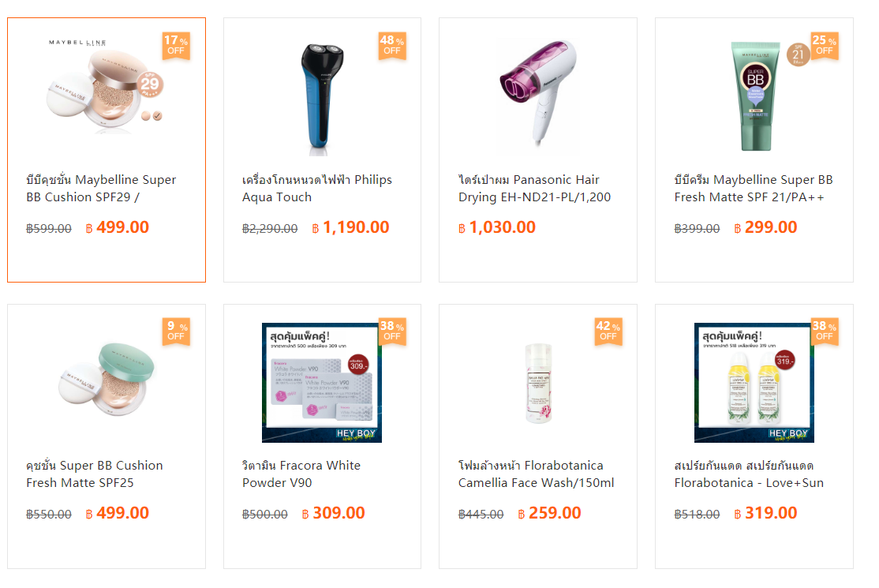The width and height of the screenshot is (879, 588).
Task: Click the green Maybelline BB cream tube image
Action: point(754,96)
